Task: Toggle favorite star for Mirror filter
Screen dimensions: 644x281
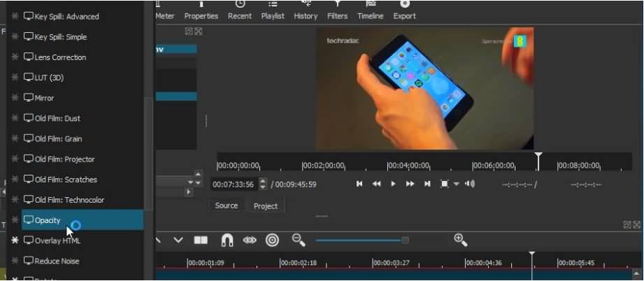Action: coord(15,98)
